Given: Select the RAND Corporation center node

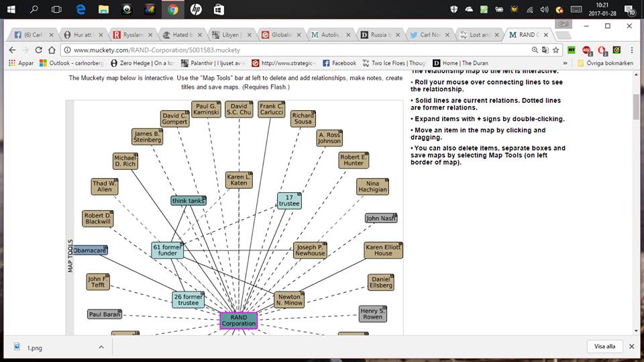Looking at the screenshot, I should coord(239,320).
